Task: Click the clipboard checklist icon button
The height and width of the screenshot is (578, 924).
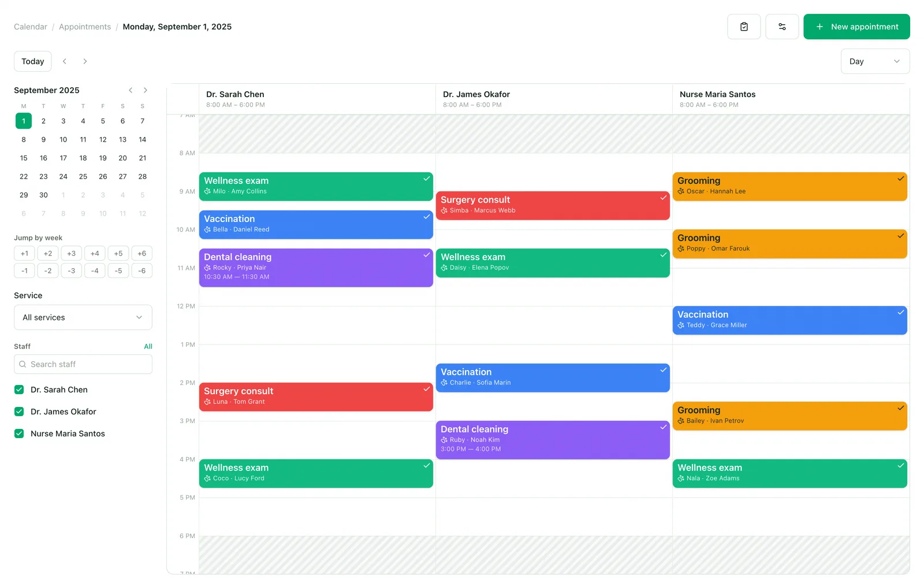Action: click(x=744, y=27)
